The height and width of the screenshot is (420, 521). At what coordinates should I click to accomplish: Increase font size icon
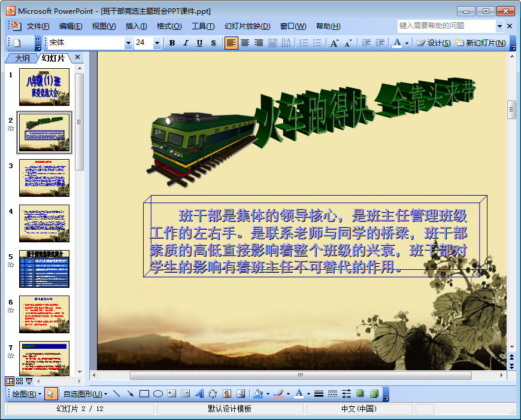(x=334, y=43)
